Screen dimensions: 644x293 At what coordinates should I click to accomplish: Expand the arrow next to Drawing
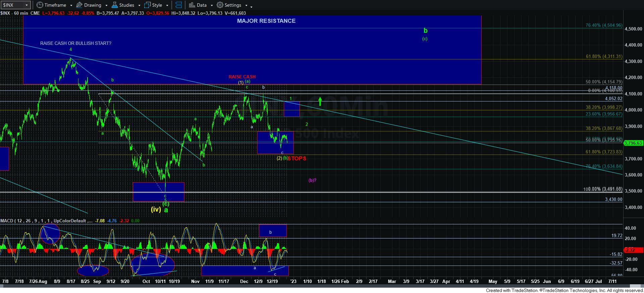click(x=106, y=5)
